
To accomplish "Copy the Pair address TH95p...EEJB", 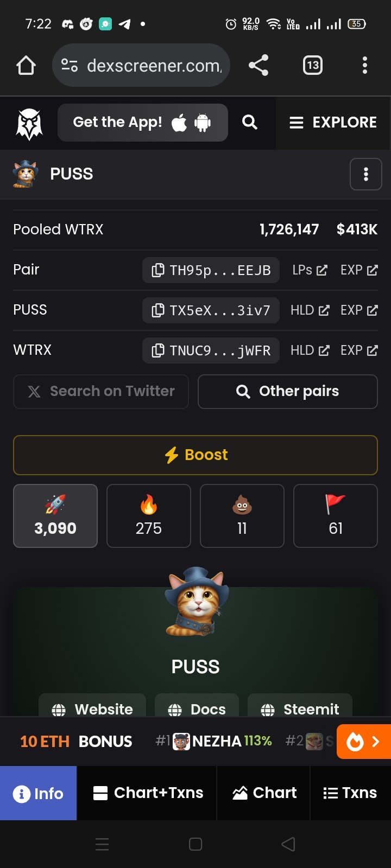I will [x=211, y=270].
